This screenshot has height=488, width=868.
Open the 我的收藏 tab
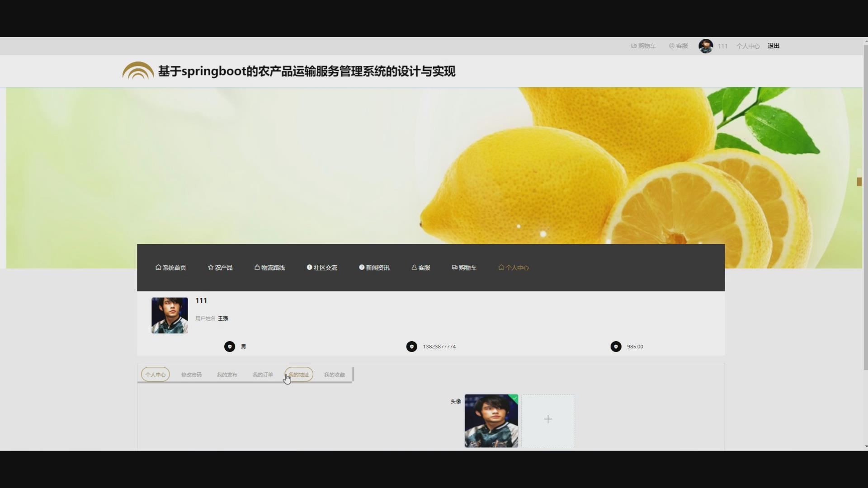click(x=334, y=375)
